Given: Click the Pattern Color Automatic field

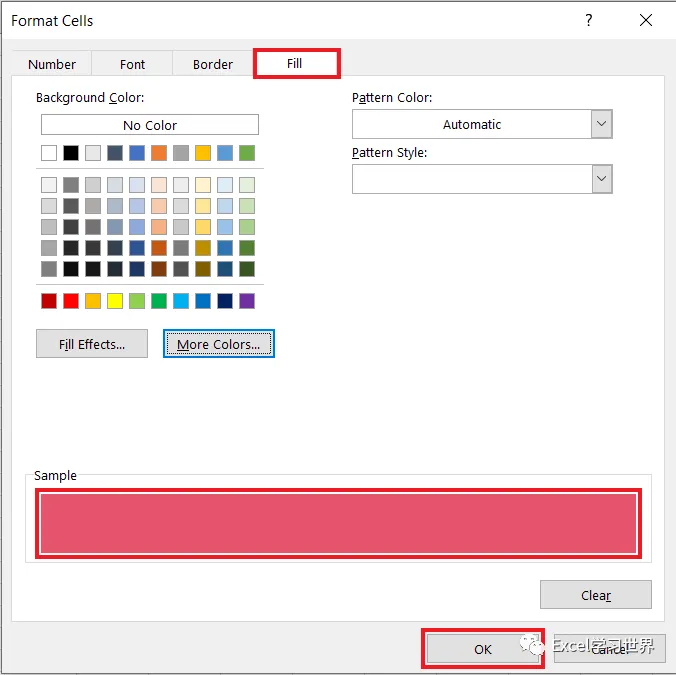Looking at the screenshot, I should tap(472, 124).
